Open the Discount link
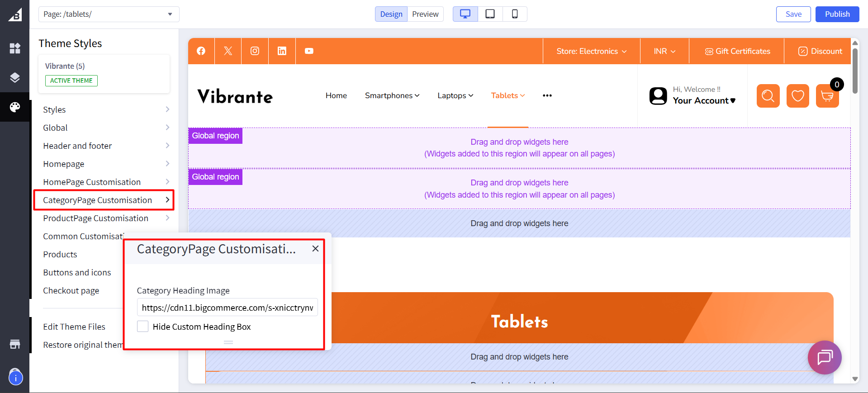This screenshot has height=393, width=868. [x=820, y=51]
